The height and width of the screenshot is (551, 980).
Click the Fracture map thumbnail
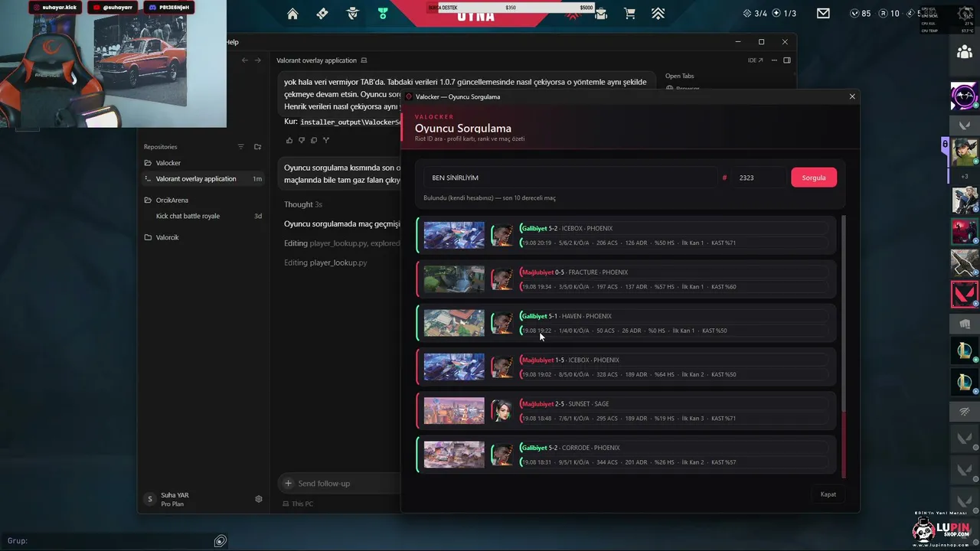click(454, 279)
